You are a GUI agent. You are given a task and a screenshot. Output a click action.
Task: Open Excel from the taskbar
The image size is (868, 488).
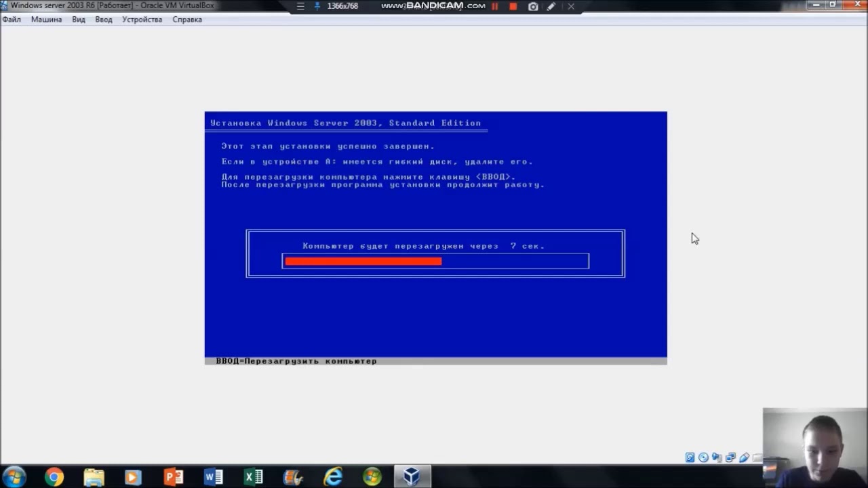click(x=253, y=477)
